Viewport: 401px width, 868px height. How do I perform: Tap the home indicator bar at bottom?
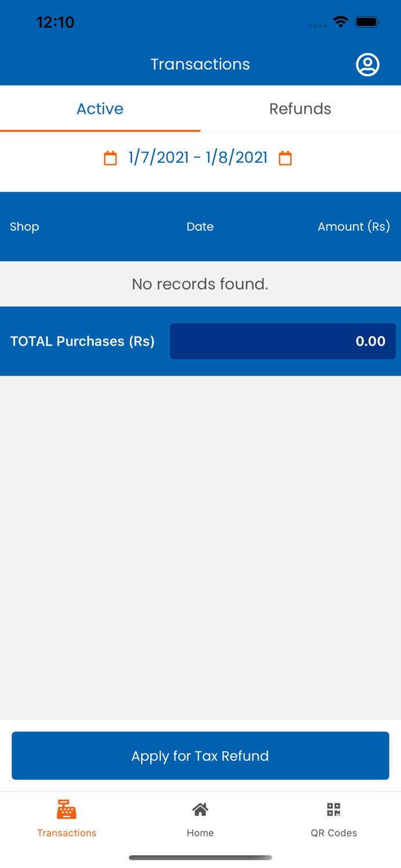click(200, 858)
